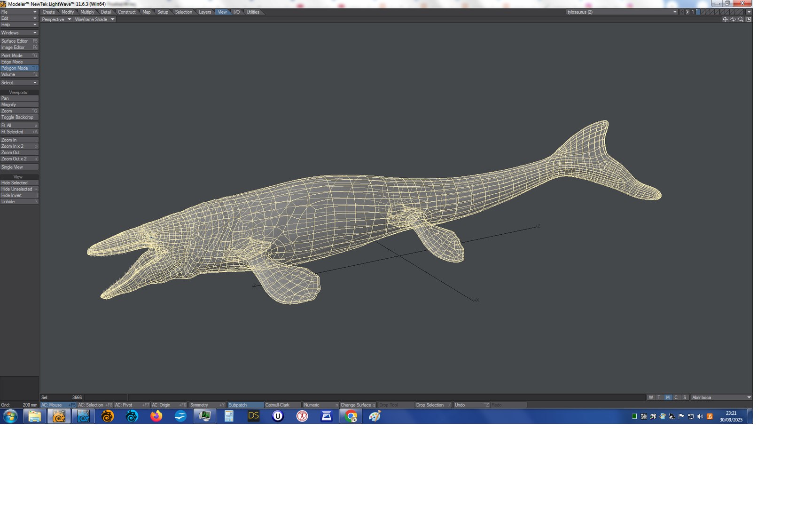Select AC: Pivot action center mode

tap(132, 405)
